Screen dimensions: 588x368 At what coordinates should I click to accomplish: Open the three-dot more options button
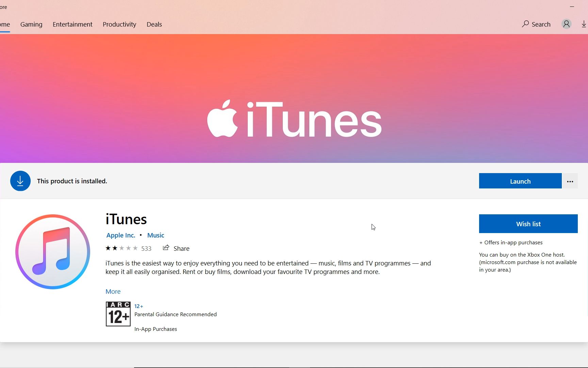tap(570, 181)
